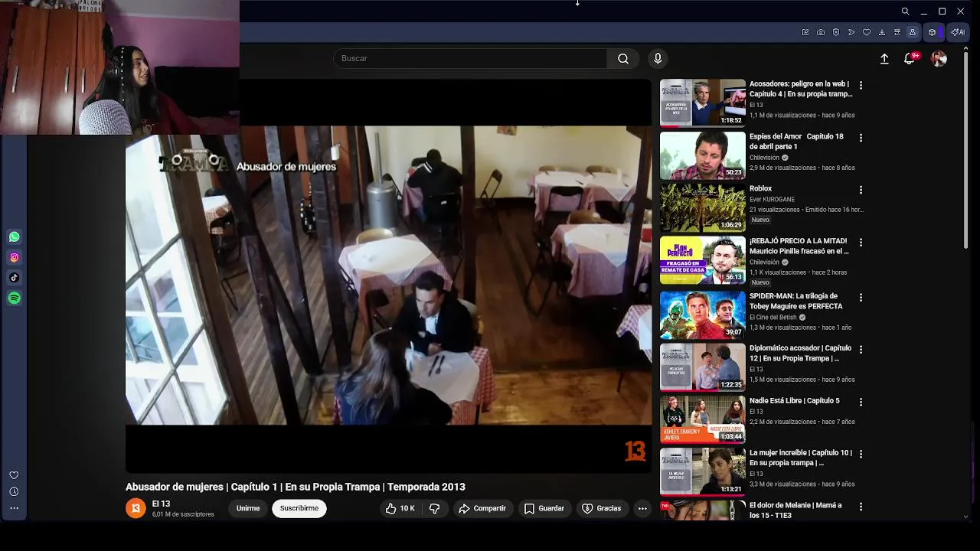Open YouTube notifications bell
The width and height of the screenshot is (980, 551).
(910, 59)
